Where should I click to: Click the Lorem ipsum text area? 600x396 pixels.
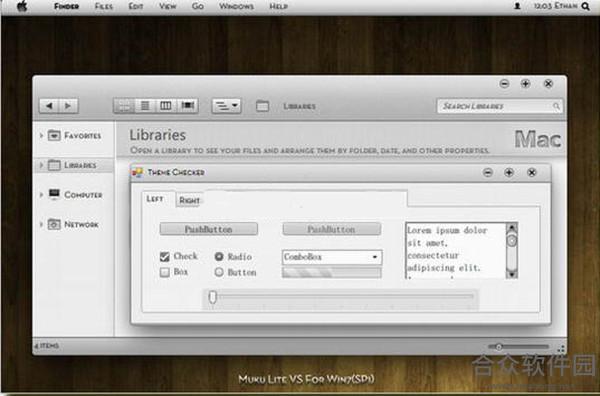tap(455, 250)
